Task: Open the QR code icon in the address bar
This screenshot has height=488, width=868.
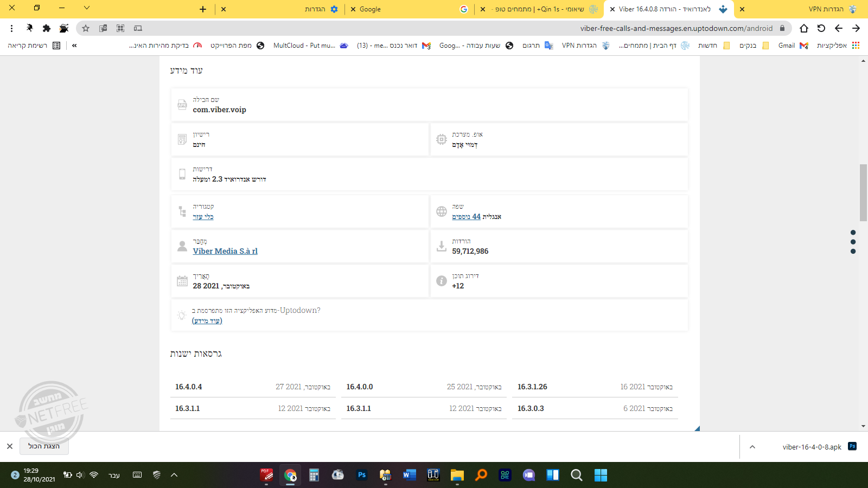Action: [x=120, y=28]
